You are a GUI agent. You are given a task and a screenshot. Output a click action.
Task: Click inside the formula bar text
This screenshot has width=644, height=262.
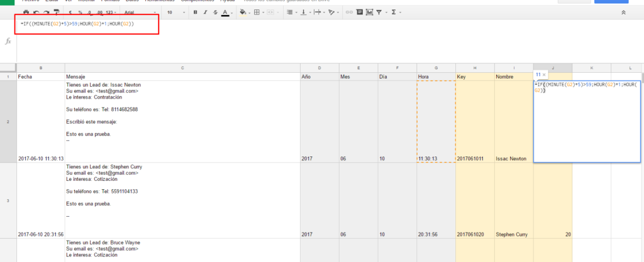pos(77,23)
